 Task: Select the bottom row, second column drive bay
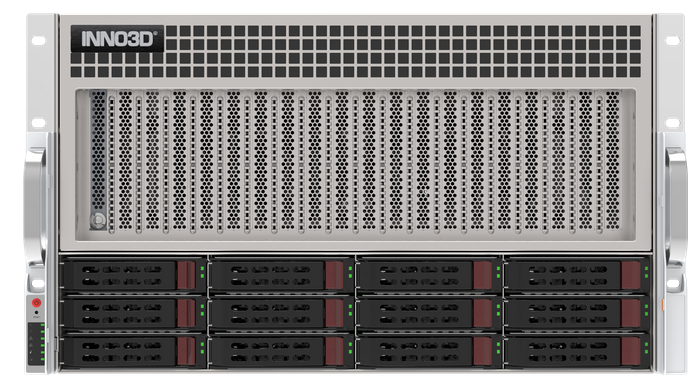(x=281, y=351)
